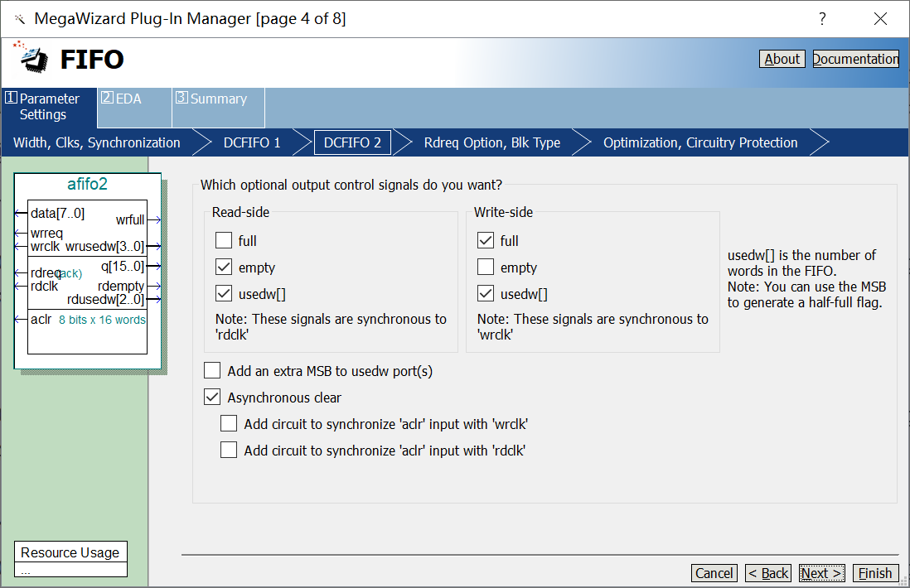Screen dimensions: 910x588
Task: Click the aclr port label
Action: pos(41,320)
